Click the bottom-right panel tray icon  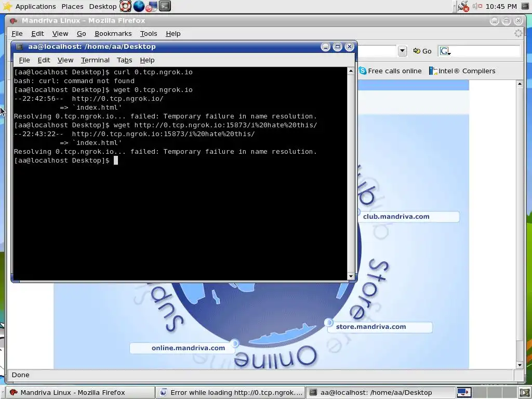click(525, 393)
